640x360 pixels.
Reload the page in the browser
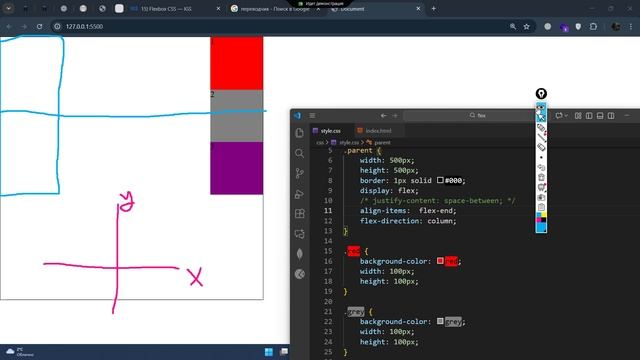pyautogui.click(x=39, y=27)
